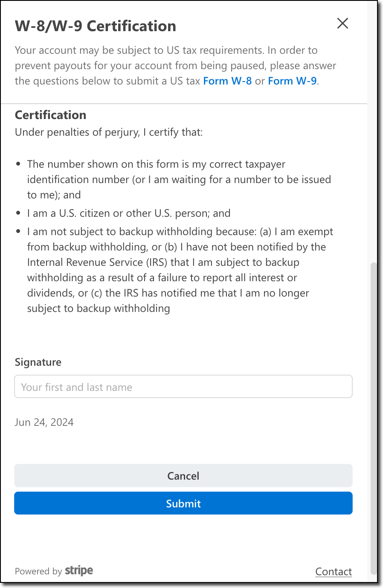
Task: Click the Stripe logo in the footer
Action: point(79,571)
